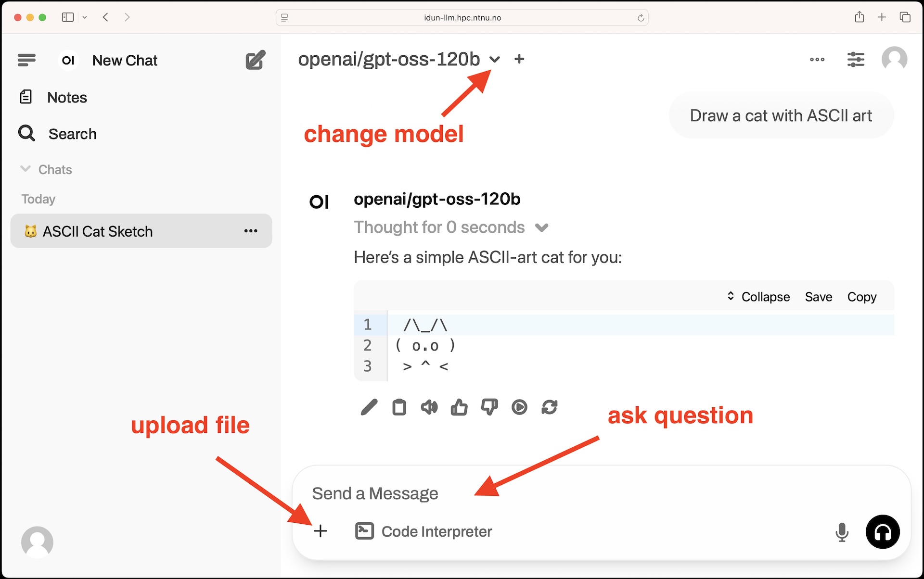Open Safari tab group dropdown arrow

click(x=85, y=17)
